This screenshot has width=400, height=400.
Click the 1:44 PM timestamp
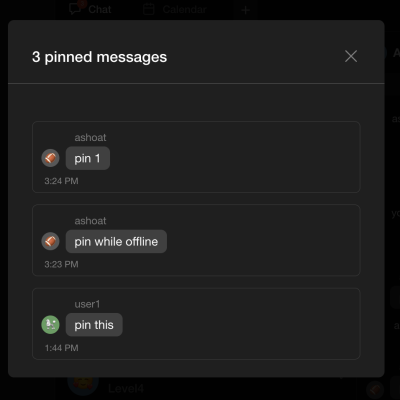[x=62, y=348]
